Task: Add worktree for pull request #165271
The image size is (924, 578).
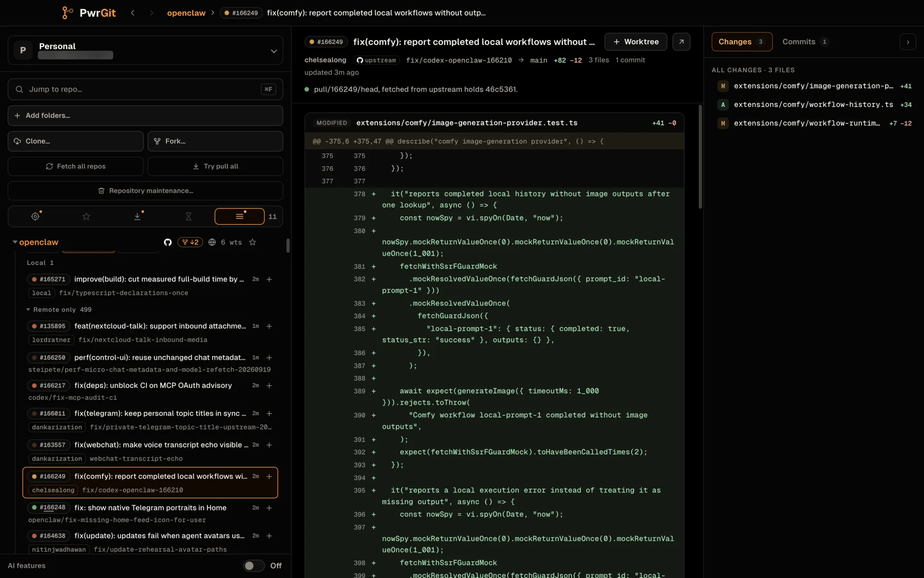Action: click(x=269, y=279)
